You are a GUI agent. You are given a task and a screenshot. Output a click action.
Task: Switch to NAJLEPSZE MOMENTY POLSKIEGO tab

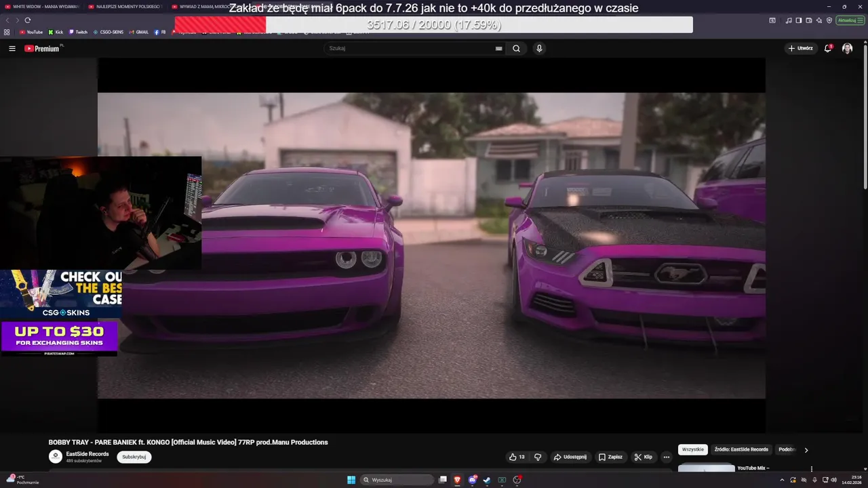coord(125,6)
